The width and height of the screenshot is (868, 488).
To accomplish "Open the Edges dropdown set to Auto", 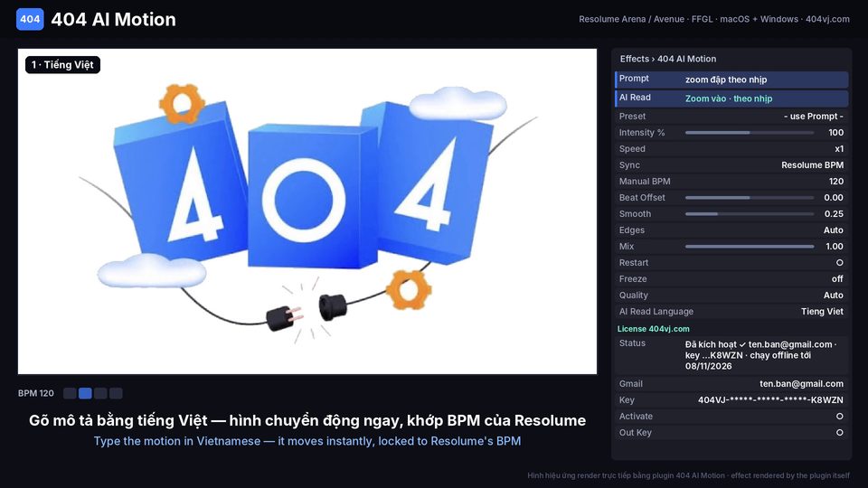I will 833,230.
